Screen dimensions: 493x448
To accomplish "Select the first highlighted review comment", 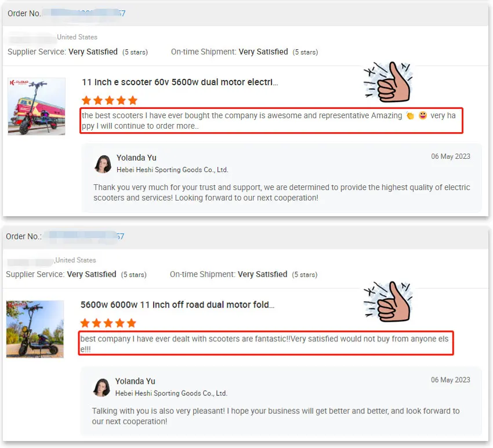I will pos(271,121).
